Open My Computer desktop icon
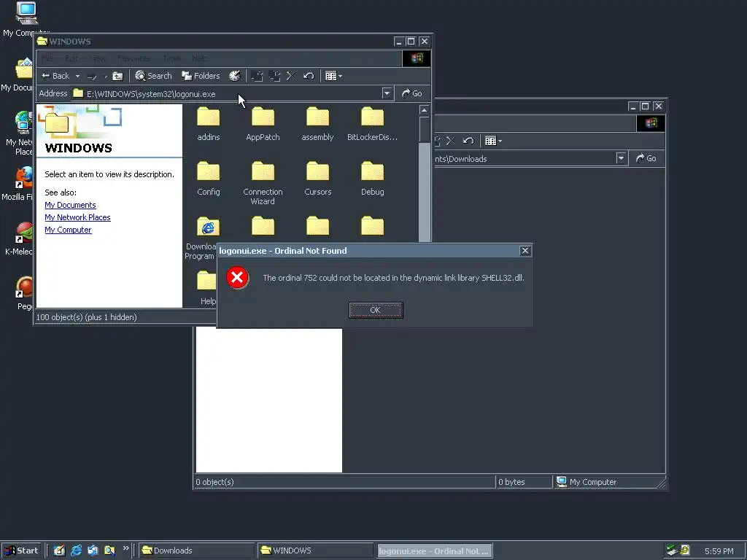747x560 pixels. tap(26, 19)
